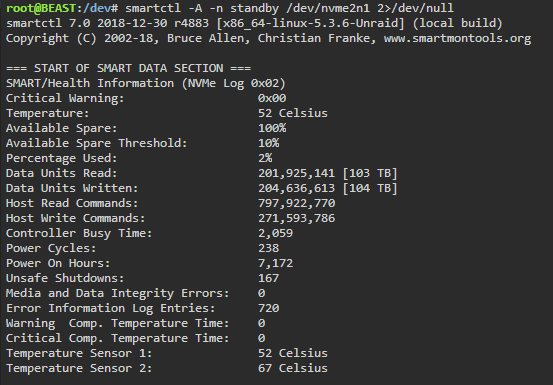Click the Available Spare Threshold value 10%
The height and width of the screenshot is (385, 553).
268,143
